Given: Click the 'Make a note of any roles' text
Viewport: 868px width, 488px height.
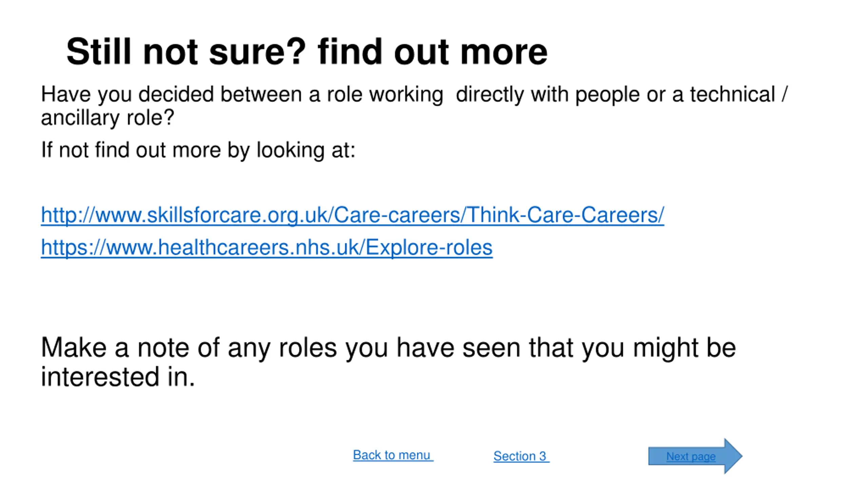Looking at the screenshot, I should tap(388, 362).
